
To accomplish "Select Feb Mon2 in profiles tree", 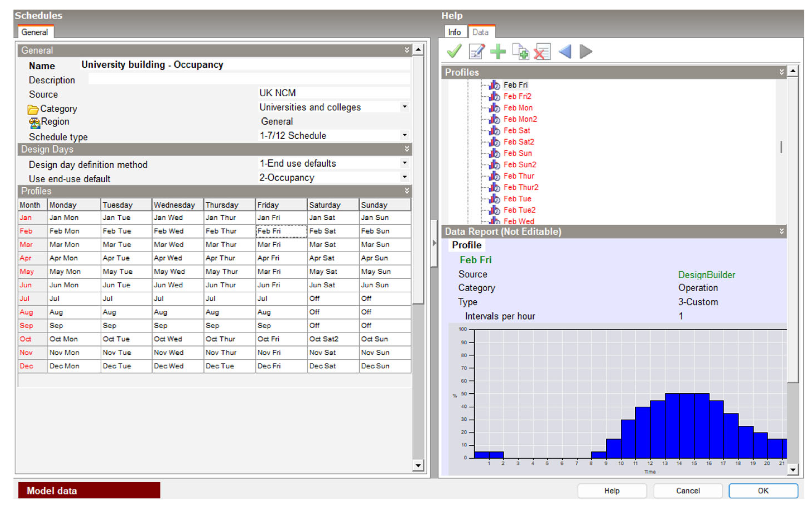I will pos(520,119).
